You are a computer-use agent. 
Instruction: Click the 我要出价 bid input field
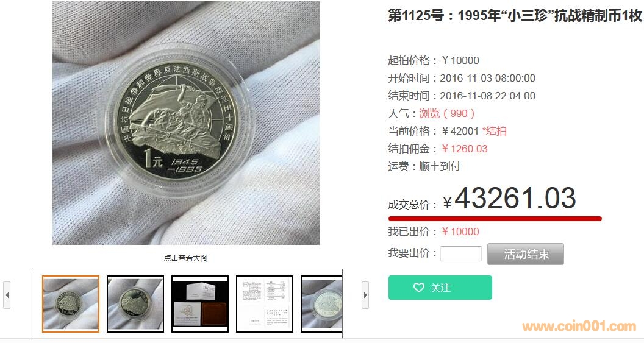click(x=461, y=253)
